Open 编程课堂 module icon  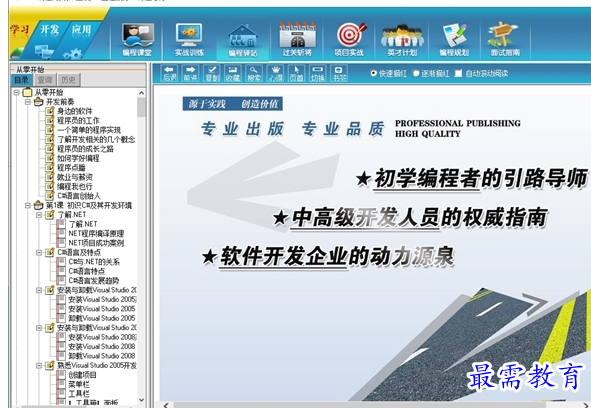(x=137, y=40)
